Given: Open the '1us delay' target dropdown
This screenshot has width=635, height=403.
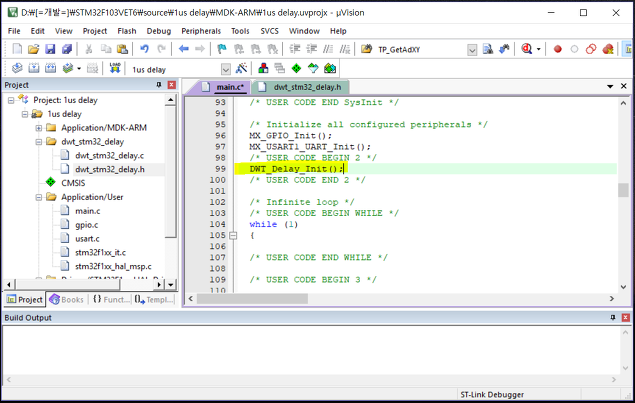Looking at the screenshot, I should [226, 69].
